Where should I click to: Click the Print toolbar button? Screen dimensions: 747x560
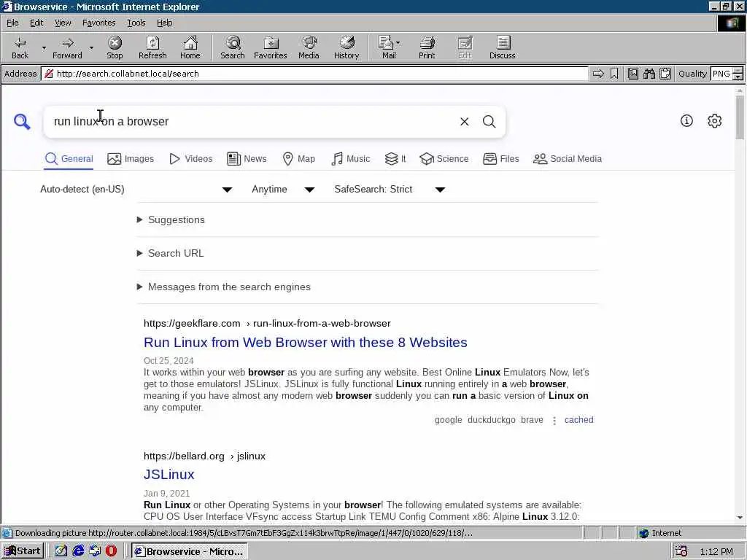(427, 47)
